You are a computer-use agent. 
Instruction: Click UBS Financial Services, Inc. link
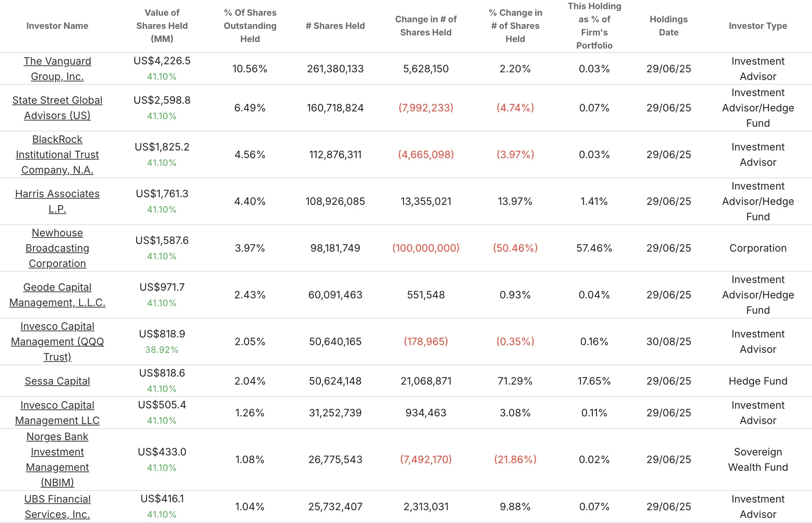coord(57,507)
